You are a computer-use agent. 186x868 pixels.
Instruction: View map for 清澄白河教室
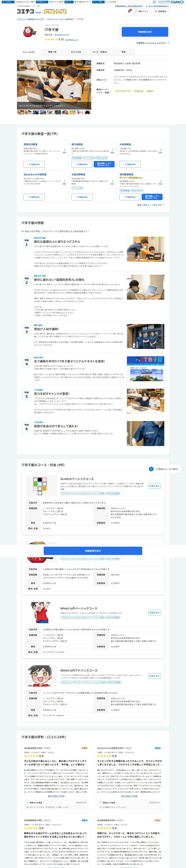(34, 164)
